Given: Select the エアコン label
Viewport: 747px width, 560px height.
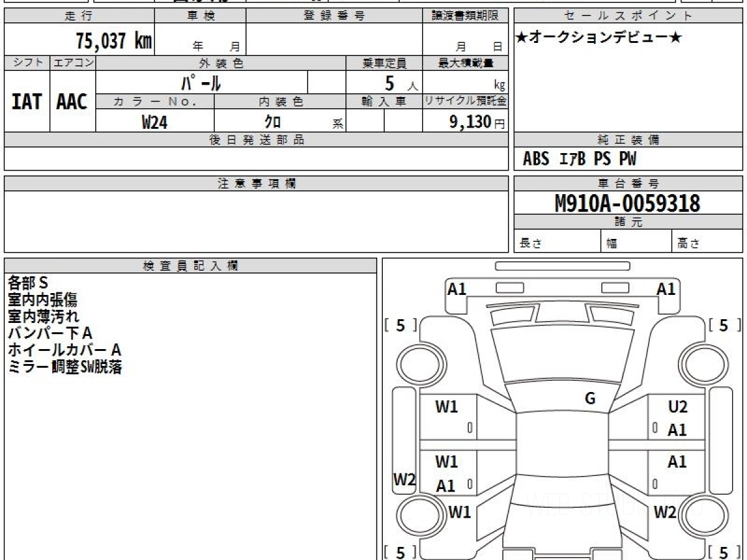Looking at the screenshot, I should tap(73, 63).
